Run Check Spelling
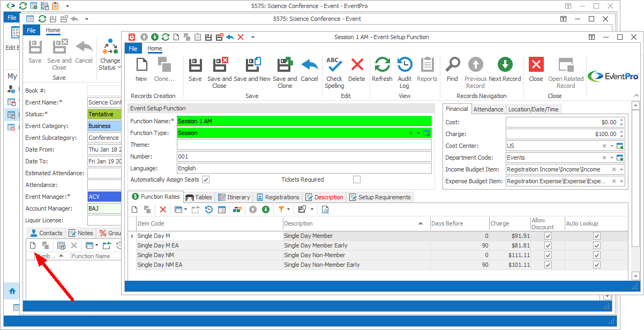Viewport: 644px width, 330px height. click(x=334, y=73)
